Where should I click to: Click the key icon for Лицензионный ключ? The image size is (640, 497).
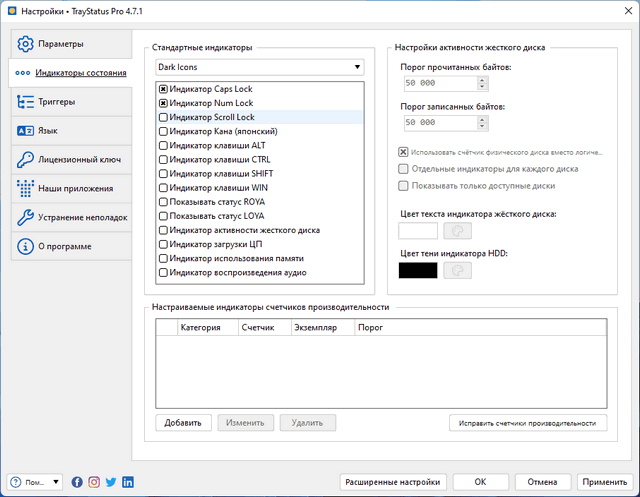(x=27, y=159)
